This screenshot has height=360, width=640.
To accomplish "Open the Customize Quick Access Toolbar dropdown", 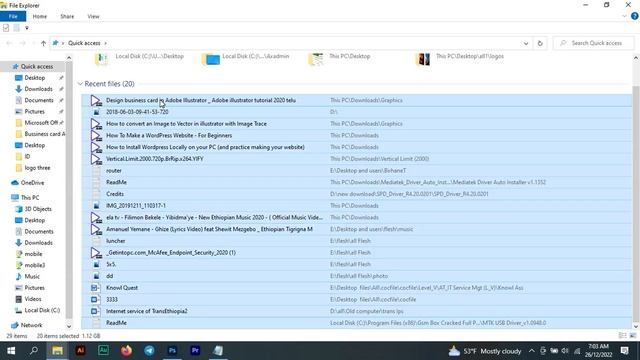I will (27, 28).
